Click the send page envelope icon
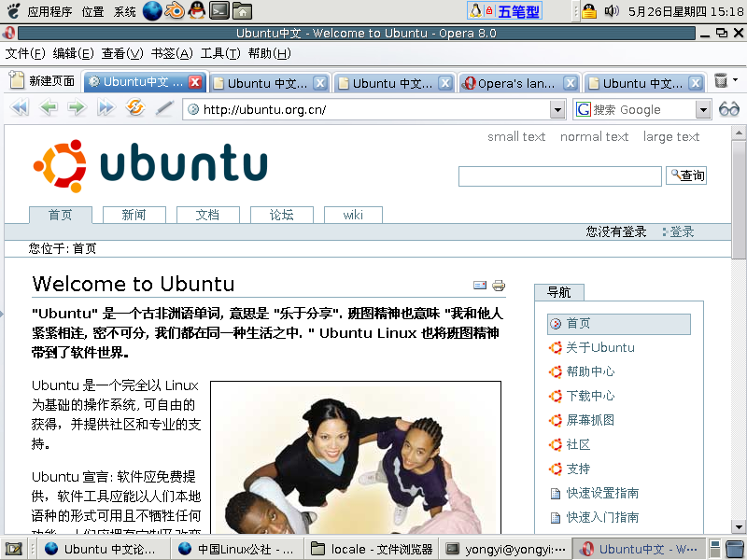The width and height of the screenshot is (747, 560). click(480, 285)
